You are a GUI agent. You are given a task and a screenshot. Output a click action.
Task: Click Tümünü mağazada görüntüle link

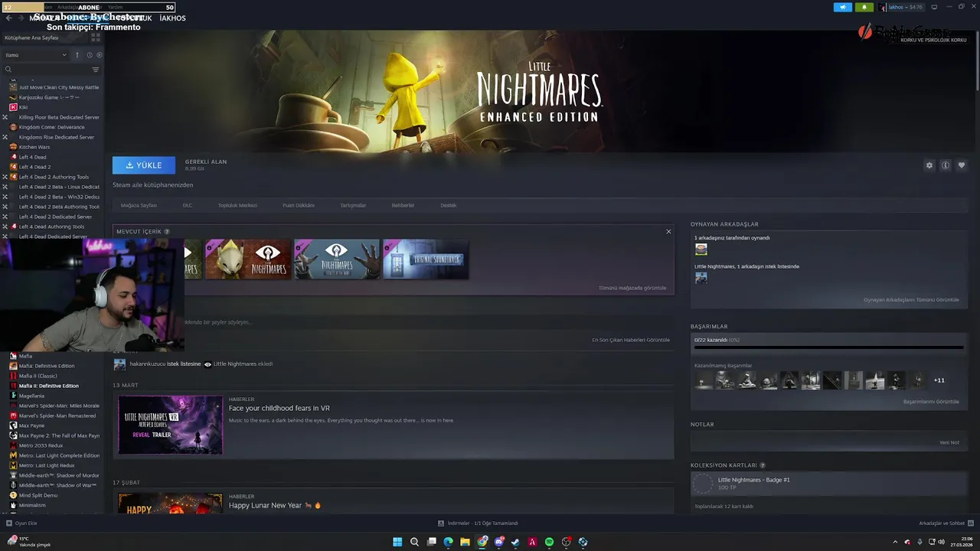tap(632, 289)
